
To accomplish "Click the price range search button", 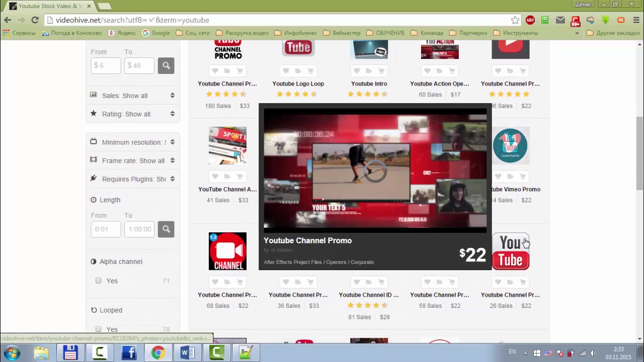I will click(x=166, y=65).
